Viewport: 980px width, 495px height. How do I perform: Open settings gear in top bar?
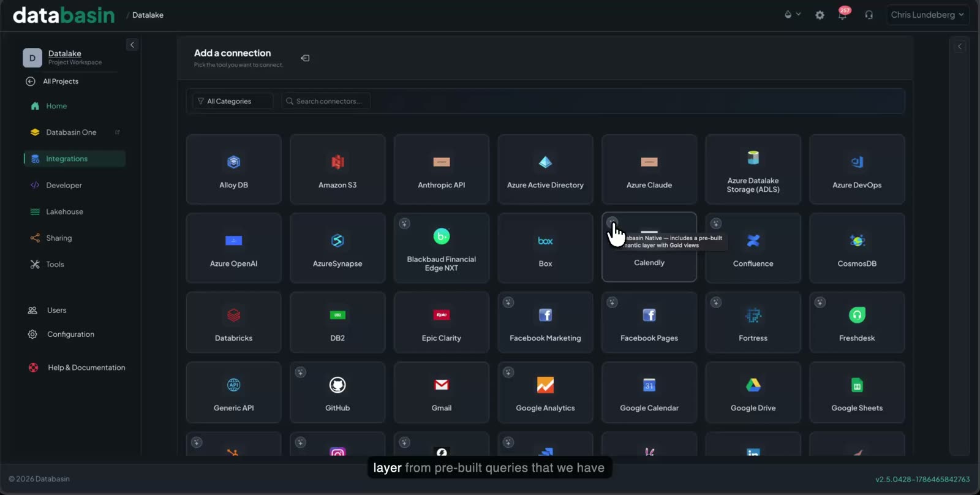(x=820, y=15)
